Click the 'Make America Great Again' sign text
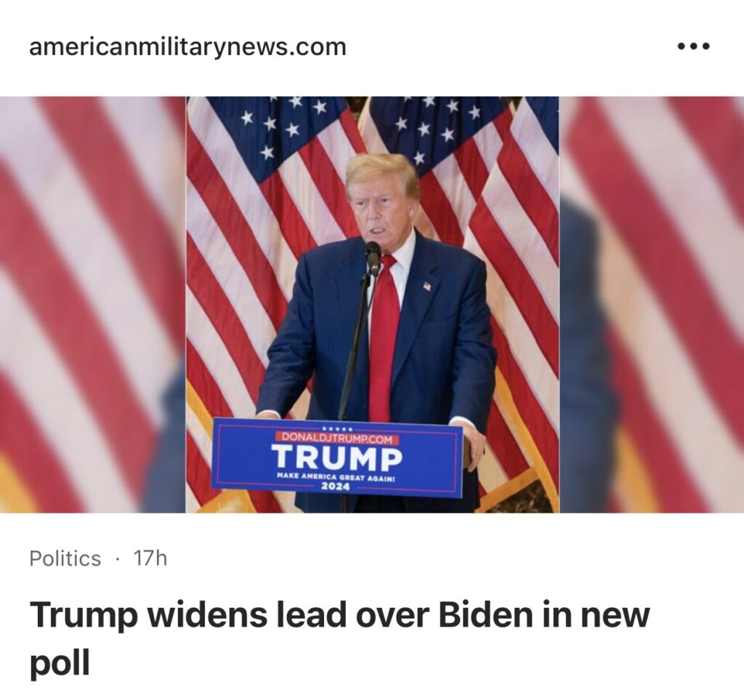Image resolution: width=744 pixels, height=700 pixels. [x=336, y=478]
